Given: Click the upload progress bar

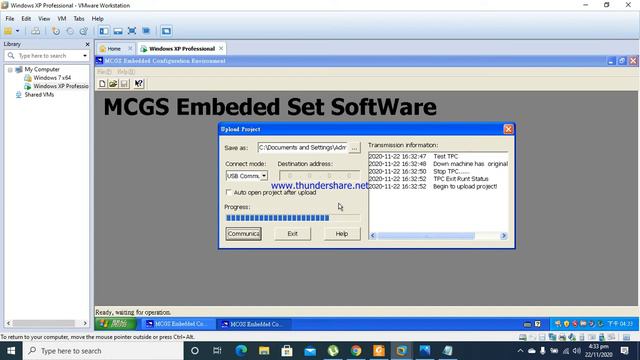Looking at the screenshot, I should click(x=293, y=218).
